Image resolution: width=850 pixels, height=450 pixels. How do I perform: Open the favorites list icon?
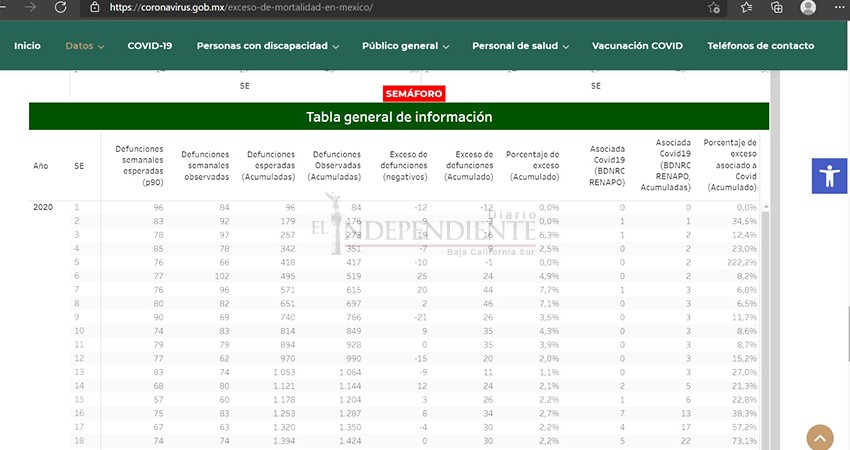746,7
